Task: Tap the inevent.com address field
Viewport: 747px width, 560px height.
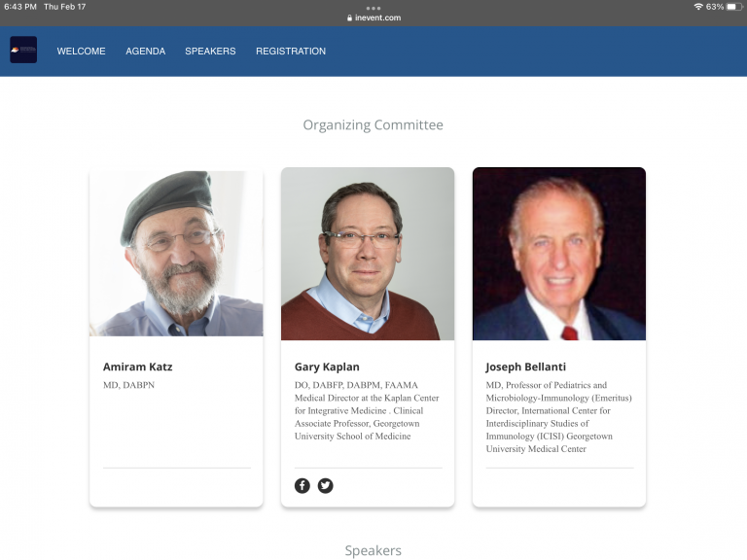Action: coord(373,18)
